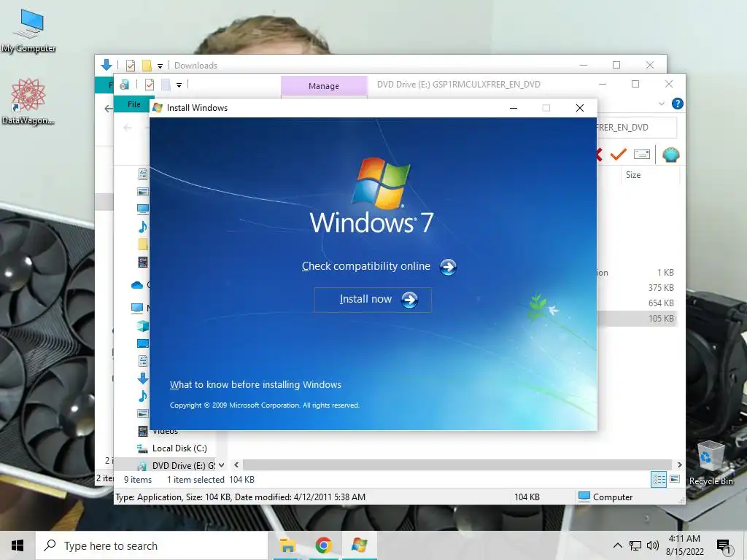Show hidden tray icons chevron

617,545
